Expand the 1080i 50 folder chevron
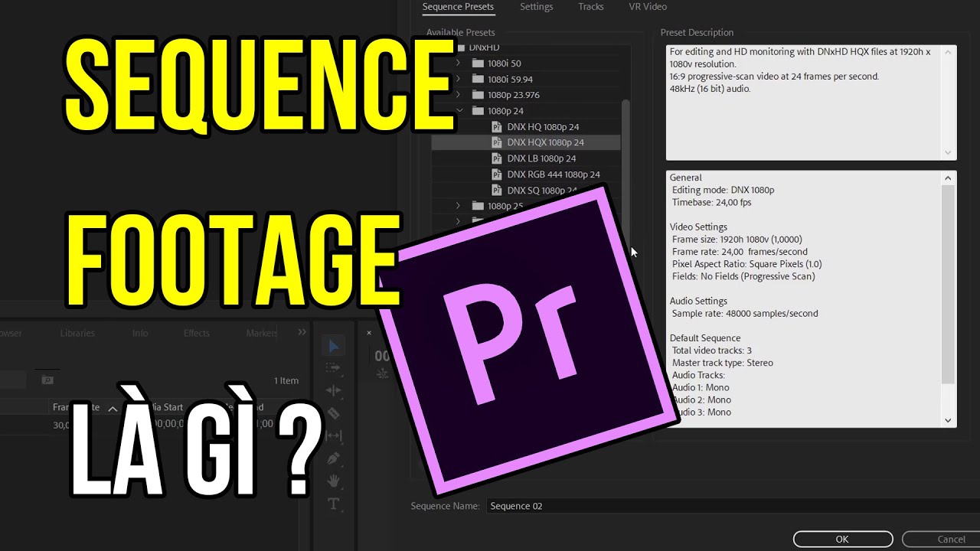 click(x=458, y=63)
